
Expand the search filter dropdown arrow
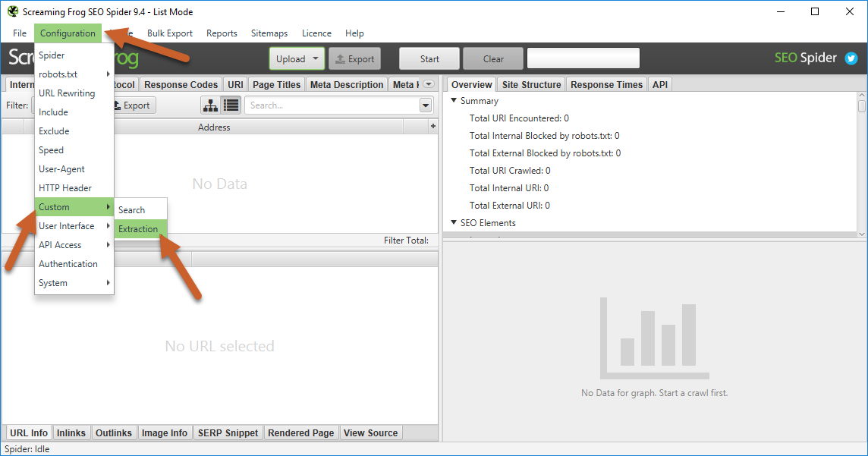point(426,105)
